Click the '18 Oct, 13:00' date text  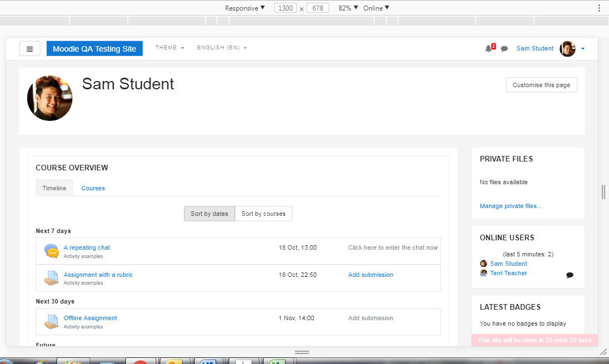tap(298, 247)
